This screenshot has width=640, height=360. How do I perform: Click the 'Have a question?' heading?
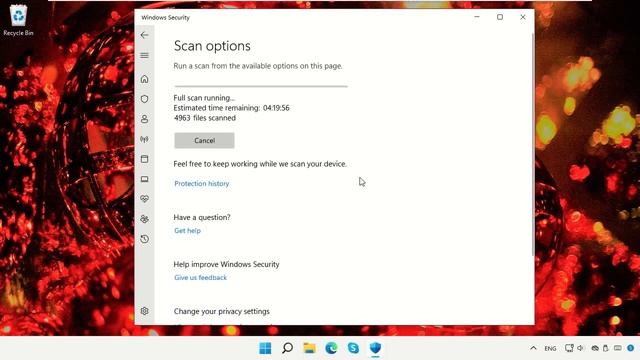202,218
